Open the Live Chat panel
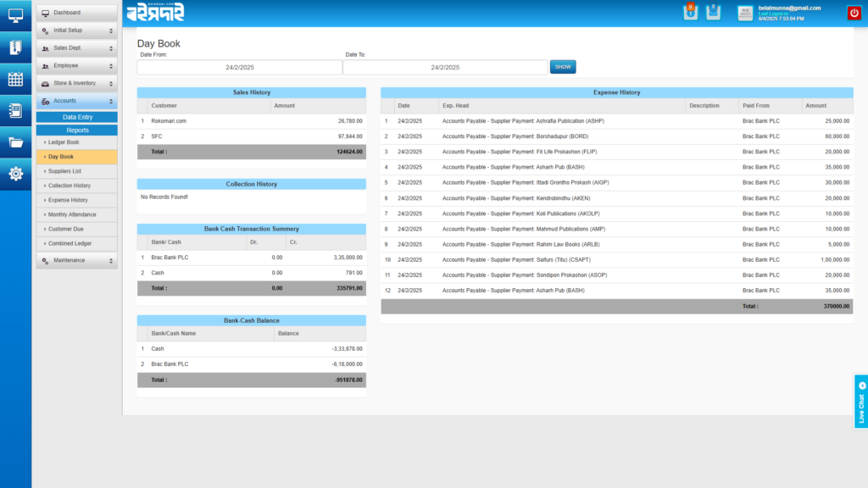The height and width of the screenshot is (488, 868). (860, 401)
